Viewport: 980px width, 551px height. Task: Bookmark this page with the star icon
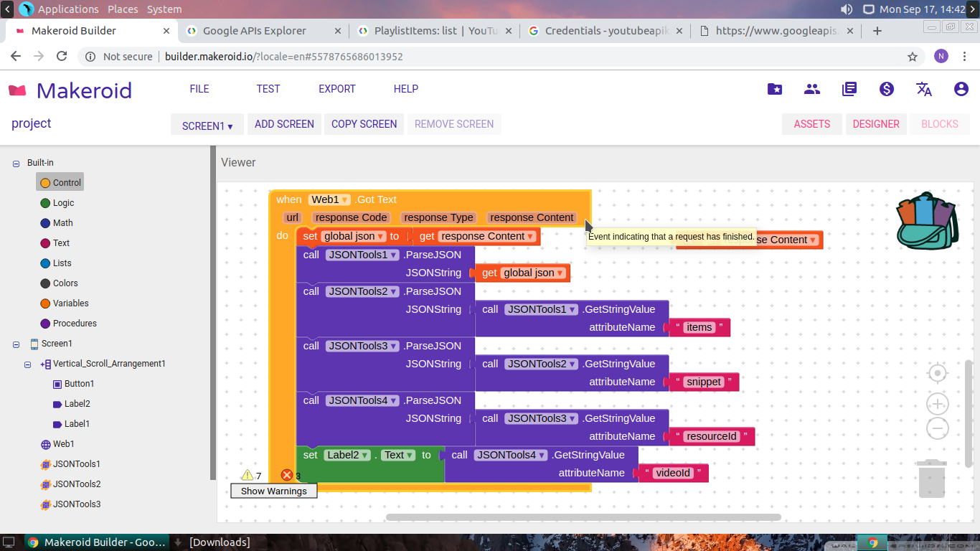pos(913,57)
